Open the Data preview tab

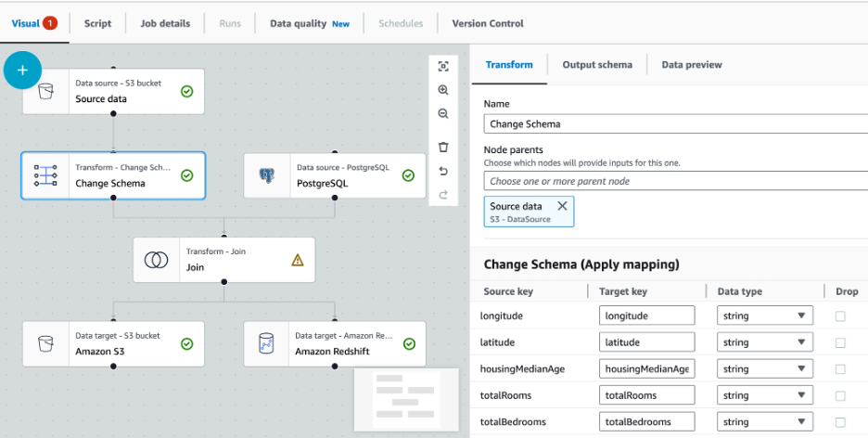click(692, 65)
